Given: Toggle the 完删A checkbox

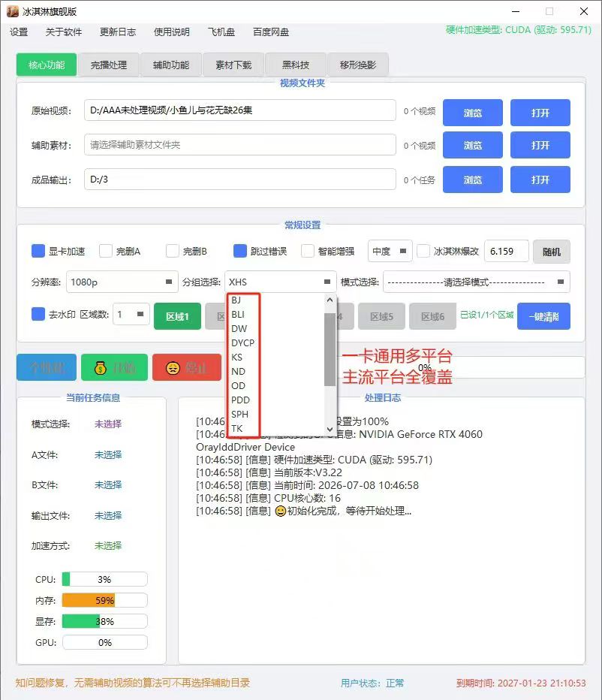Looking at the screenshot, I should [106, 251].
